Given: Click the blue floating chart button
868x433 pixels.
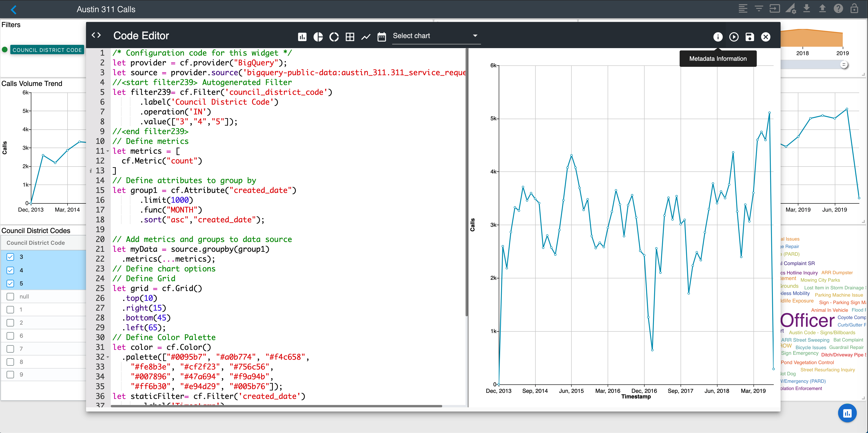Looking at the screenshot, I should tap(847, 413).
